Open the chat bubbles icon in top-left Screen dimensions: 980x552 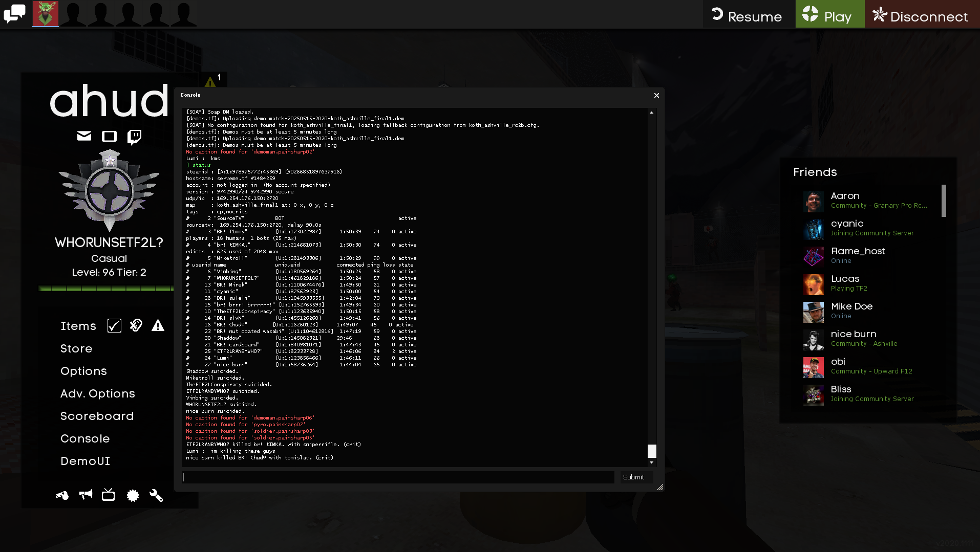click(x=14, y=14)
